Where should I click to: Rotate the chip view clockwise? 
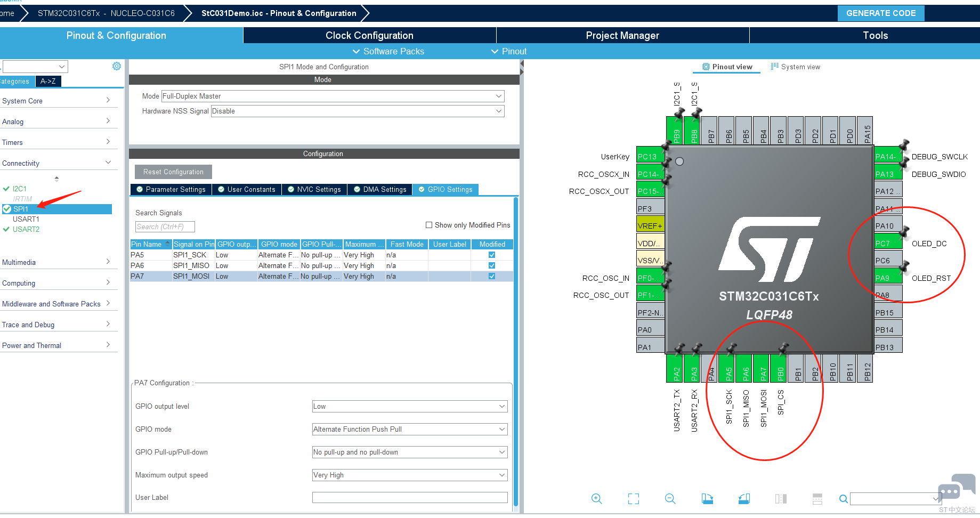click(x=707, y=499)
